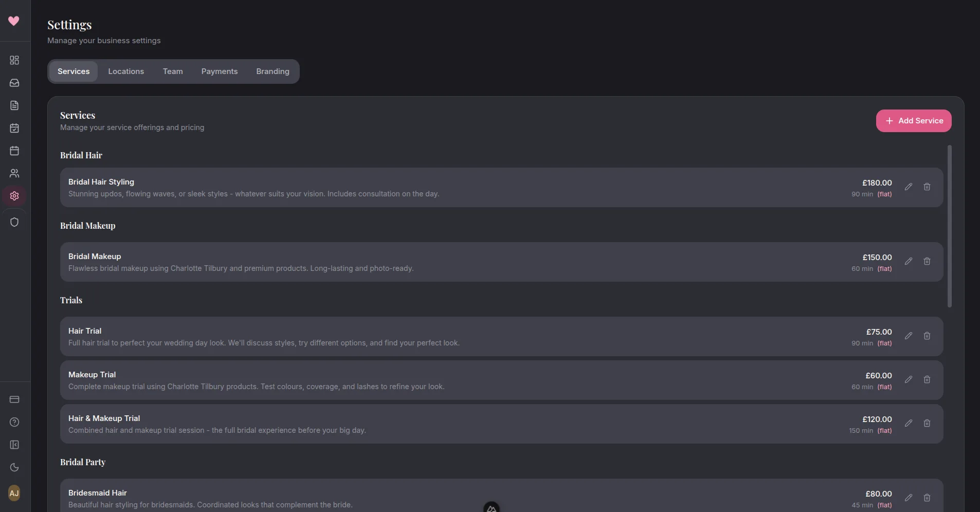Collapse the sidebar using the panel icon
Image resolution: width=980 pixels, height=512 pixels.
pyautogui.click(x=14, y=445)
